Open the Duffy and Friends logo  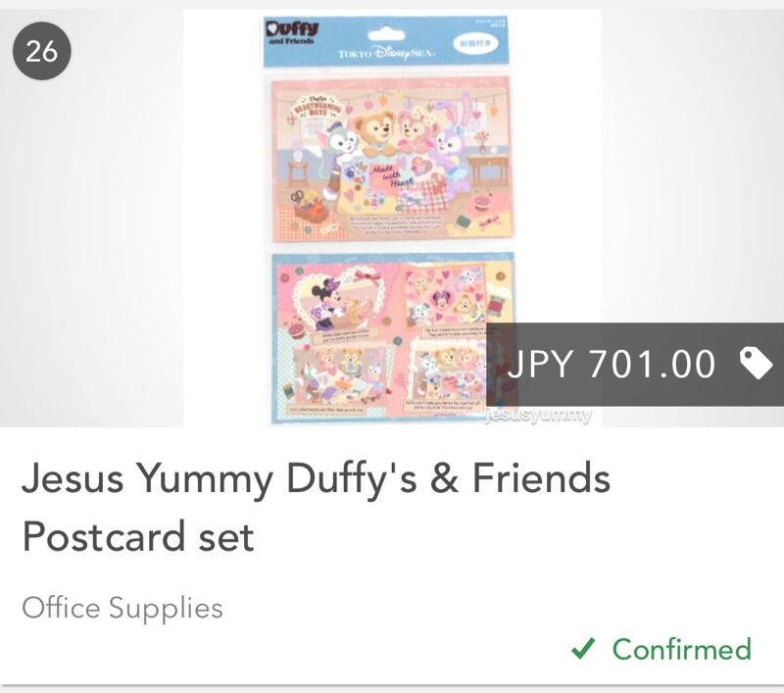pos(291,32)
